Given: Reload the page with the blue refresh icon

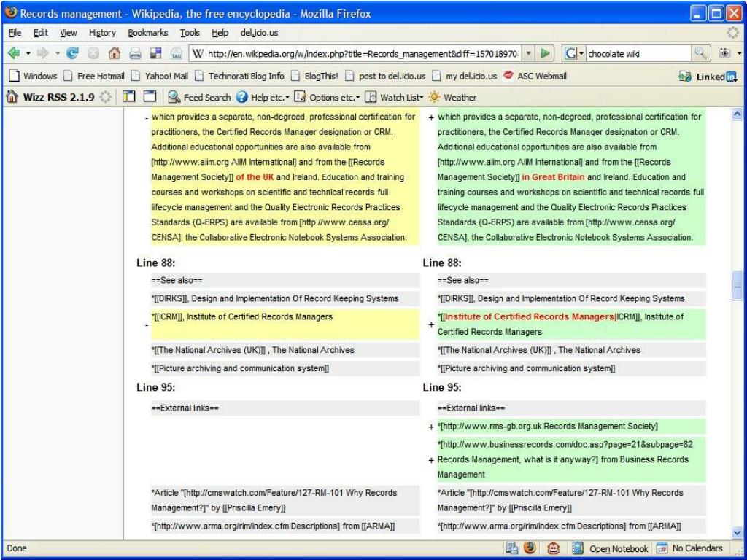Looking at the screenshot, I should point(72,53).
